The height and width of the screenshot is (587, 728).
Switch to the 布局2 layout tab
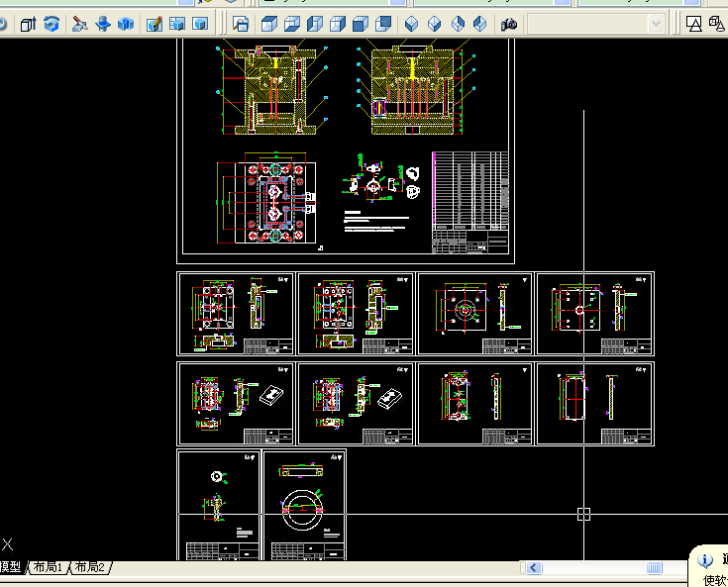[89, 567]
